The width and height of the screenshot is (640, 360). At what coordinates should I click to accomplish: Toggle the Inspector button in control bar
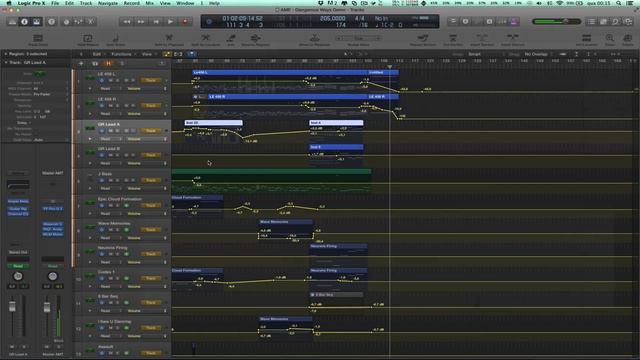24,21
